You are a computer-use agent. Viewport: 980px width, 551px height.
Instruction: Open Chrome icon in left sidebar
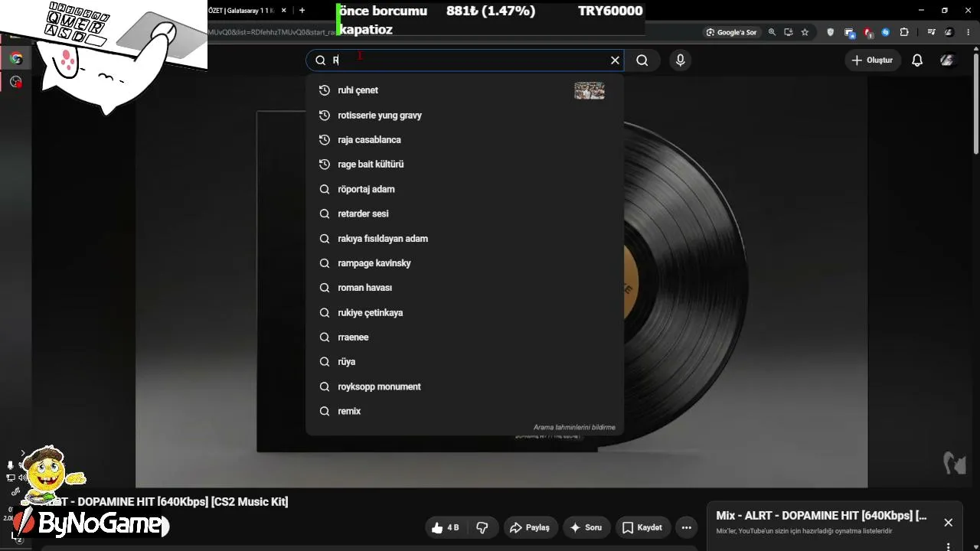[x=15, y=58]
